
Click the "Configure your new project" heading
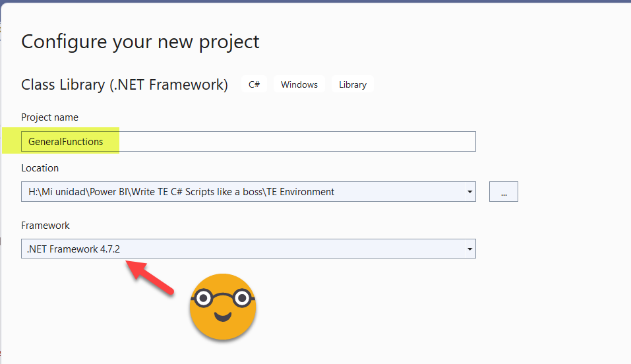140,42
